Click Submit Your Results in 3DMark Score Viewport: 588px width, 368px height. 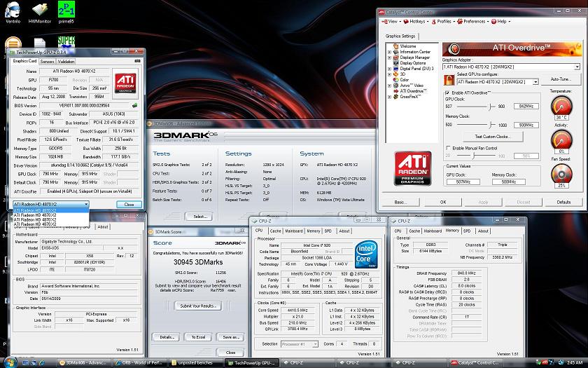click(x=197, y=306)
